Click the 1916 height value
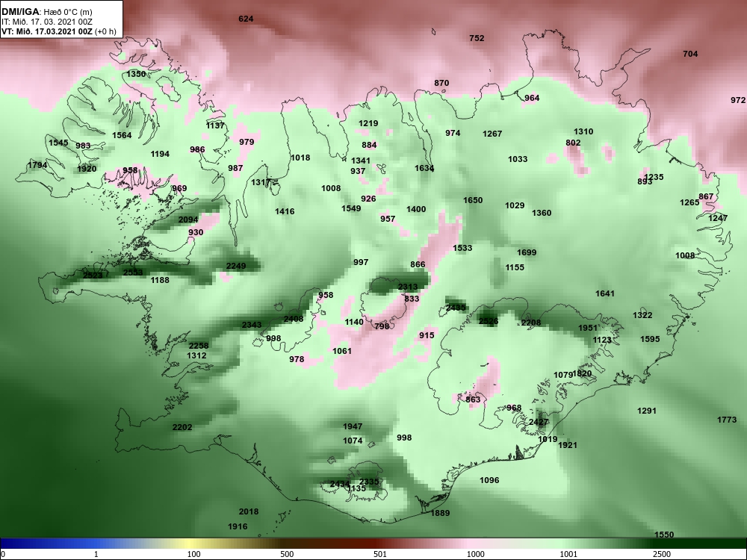Viewport: 747px width, 560px height. click(x=238, y=526)
